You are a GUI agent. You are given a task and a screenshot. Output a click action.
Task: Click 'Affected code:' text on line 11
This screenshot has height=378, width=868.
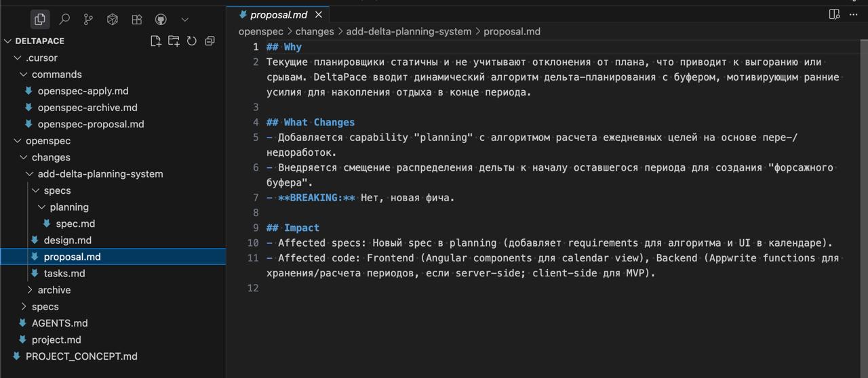[x=319, y=258]
